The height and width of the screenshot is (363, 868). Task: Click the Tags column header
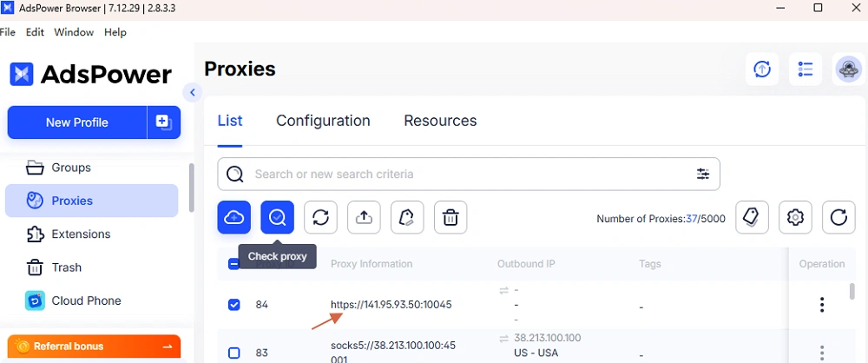[x=650, y=264]
